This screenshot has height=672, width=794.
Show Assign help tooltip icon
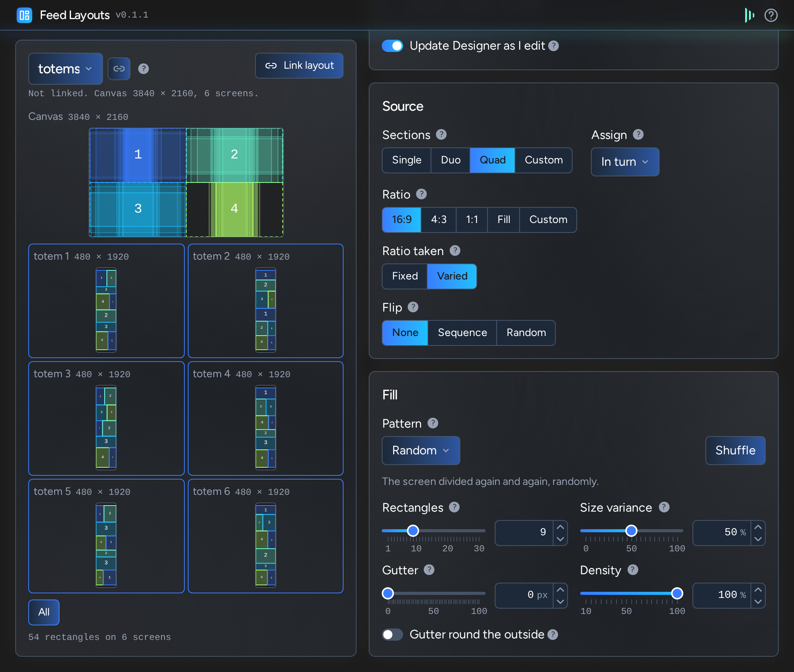pos(638,134)
